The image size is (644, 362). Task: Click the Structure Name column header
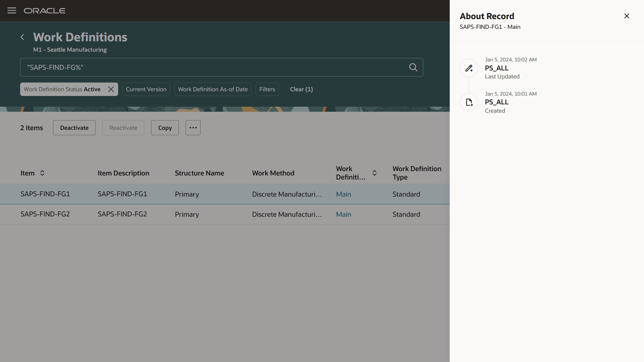coord(199,173)
